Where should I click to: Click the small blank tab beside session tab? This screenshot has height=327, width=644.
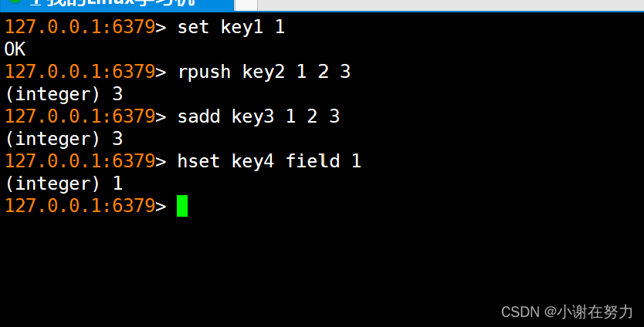(x=246, y=5)
